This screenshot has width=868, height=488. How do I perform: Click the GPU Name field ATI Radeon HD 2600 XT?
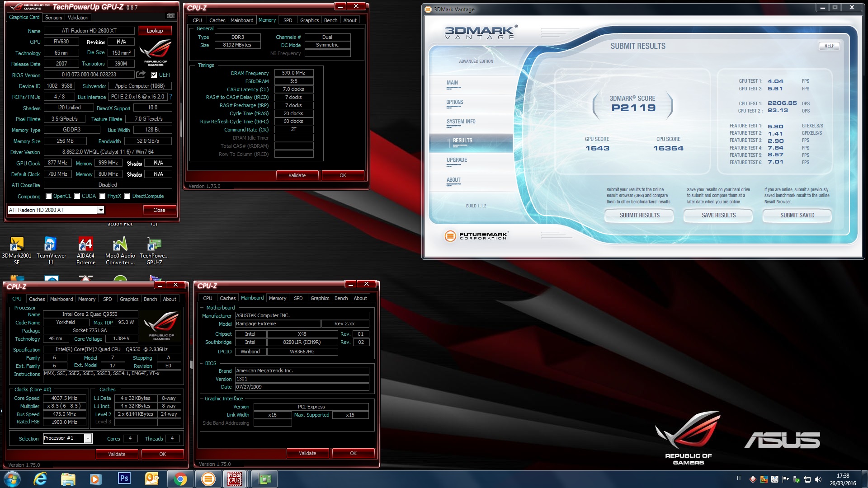point(89,31)
